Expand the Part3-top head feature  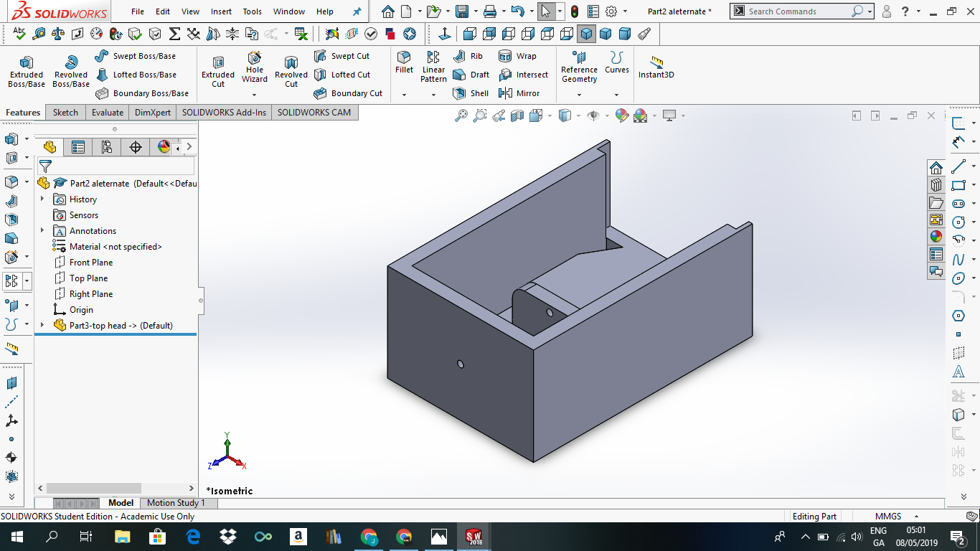click(42, 326)
